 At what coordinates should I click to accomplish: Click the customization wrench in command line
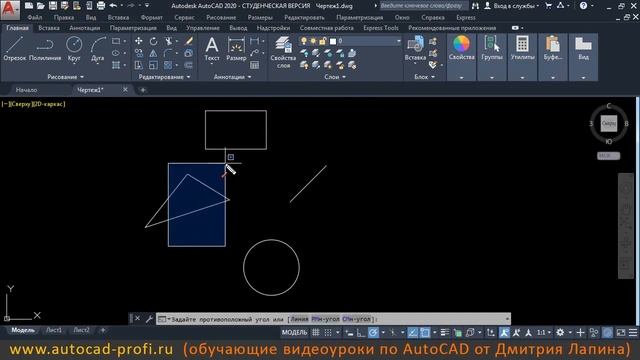coord(149,319)
